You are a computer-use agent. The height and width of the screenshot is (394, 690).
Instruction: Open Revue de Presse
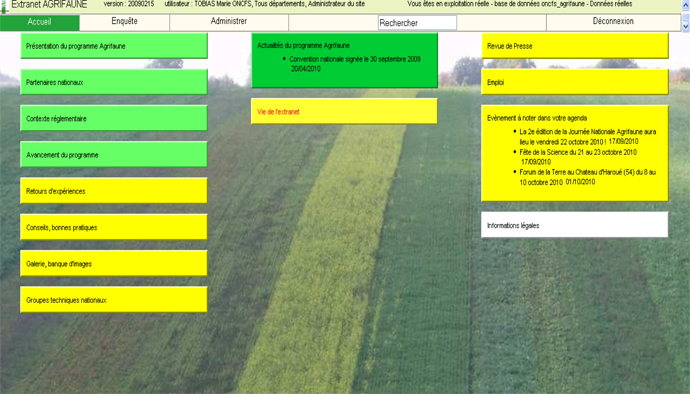pyautogui.click(x=575, y=46)
